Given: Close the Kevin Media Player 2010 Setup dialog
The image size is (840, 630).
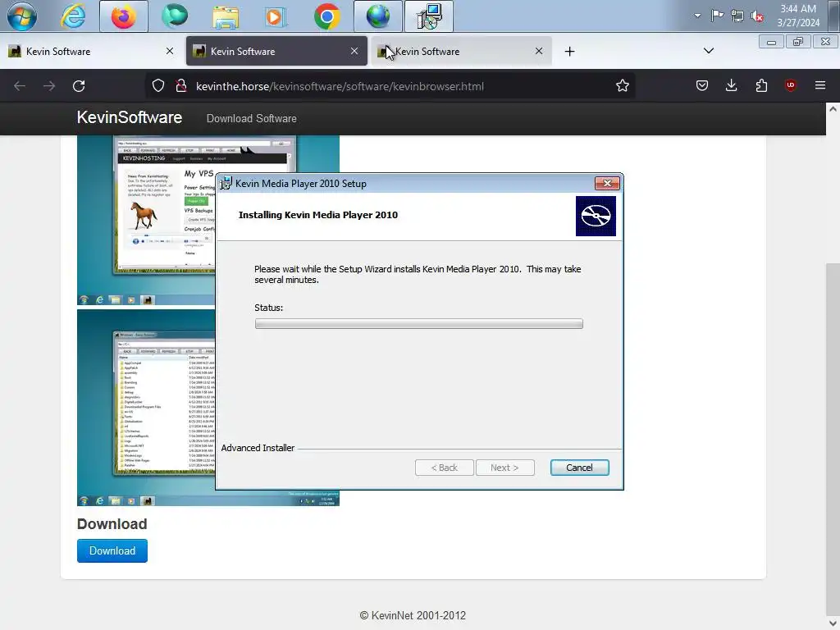Looking at the screenshot, I should click(607, 183).
